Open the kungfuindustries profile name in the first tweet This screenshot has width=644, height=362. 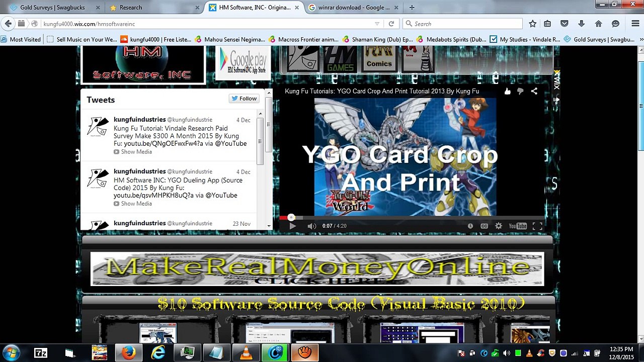(x=139, y=120)
